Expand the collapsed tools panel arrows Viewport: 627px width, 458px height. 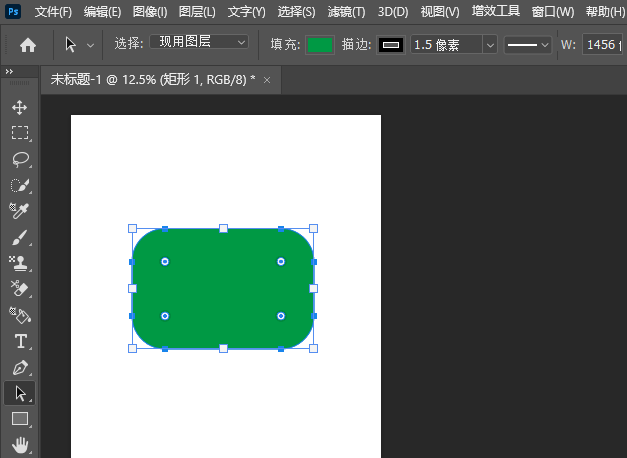[9, 72]
